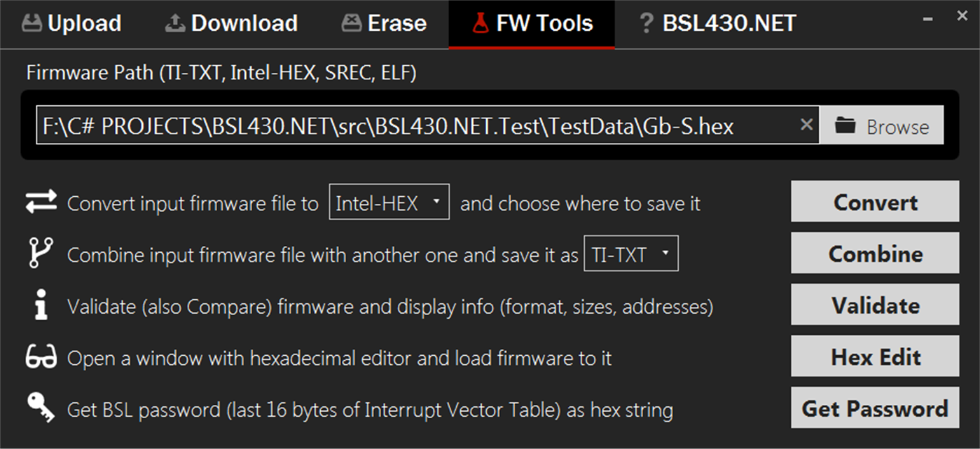Switch to the Upload tab

tap(71, 24)
